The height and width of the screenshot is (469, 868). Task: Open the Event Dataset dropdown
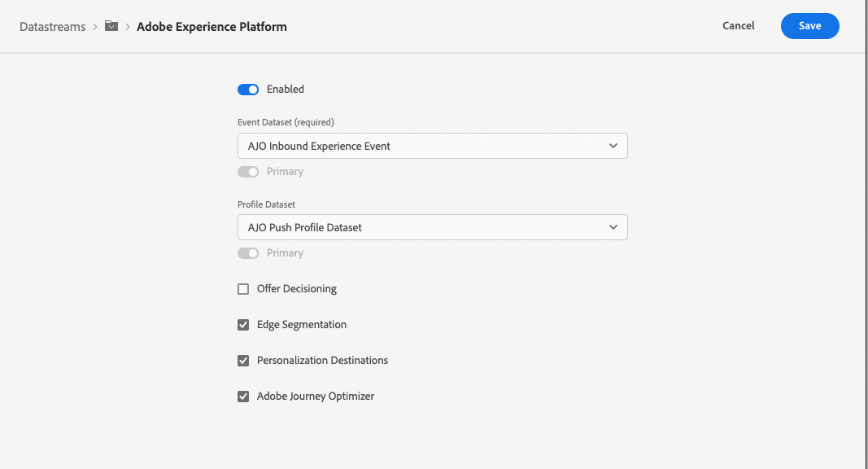(x=432, y=146)
